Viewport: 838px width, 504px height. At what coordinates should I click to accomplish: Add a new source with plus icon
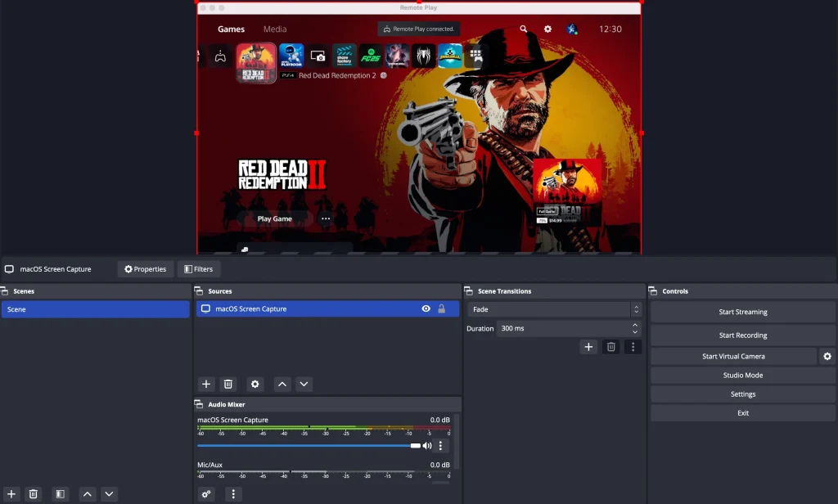[x=206, y=384]
